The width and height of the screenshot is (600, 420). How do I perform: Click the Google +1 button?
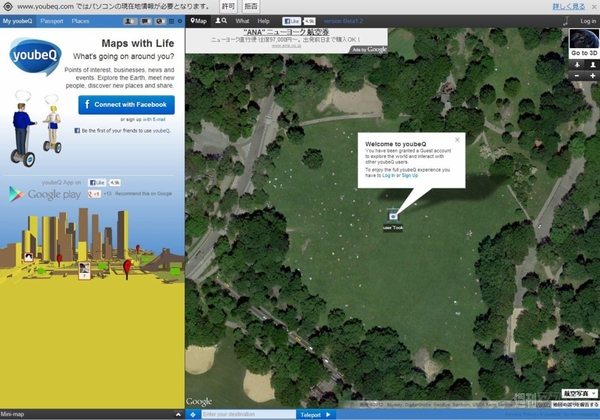[x=94, y=194]
